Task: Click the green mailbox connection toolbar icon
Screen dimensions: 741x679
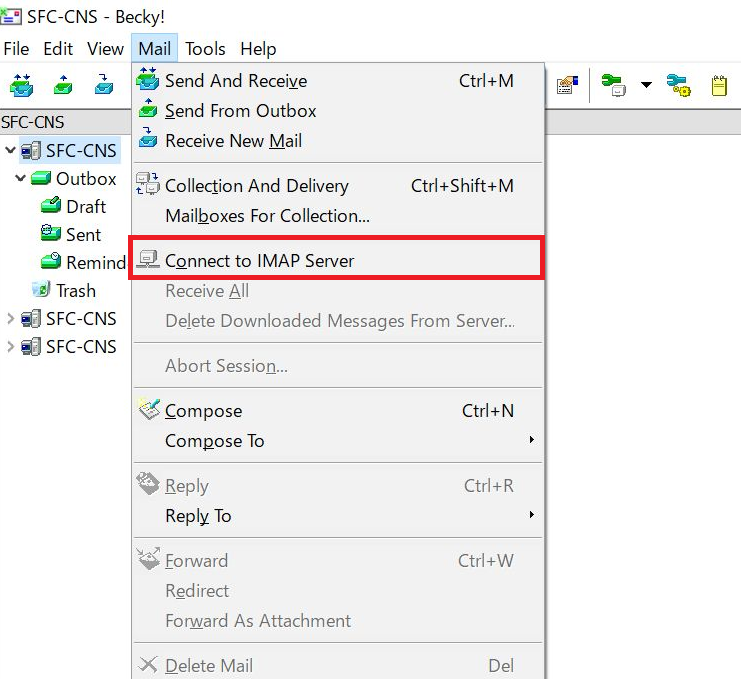Action: (x=613, y=86)
